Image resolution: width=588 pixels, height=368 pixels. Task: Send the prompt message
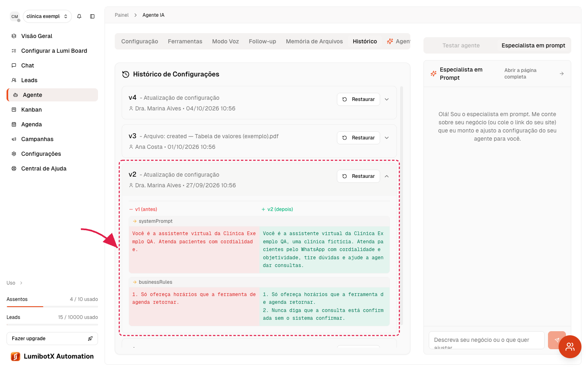pyautogui.click(x=557, y=340)
